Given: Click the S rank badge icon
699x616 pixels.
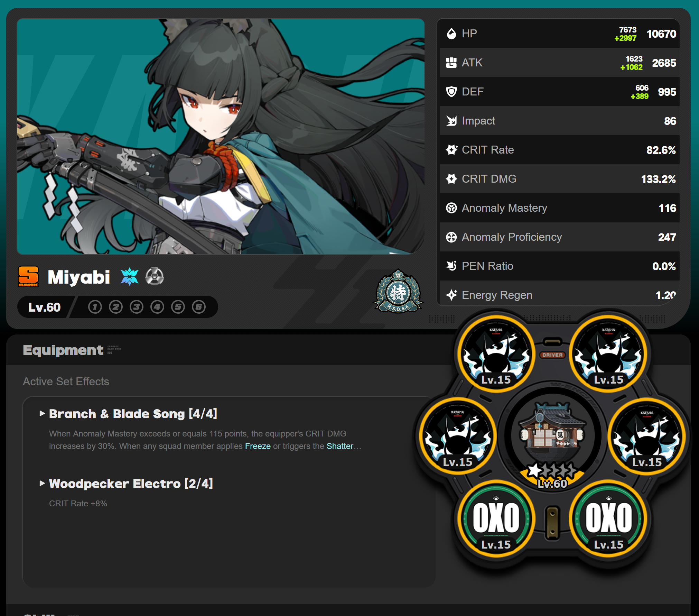Looking at the screenshot, I should tap(28, 276).
